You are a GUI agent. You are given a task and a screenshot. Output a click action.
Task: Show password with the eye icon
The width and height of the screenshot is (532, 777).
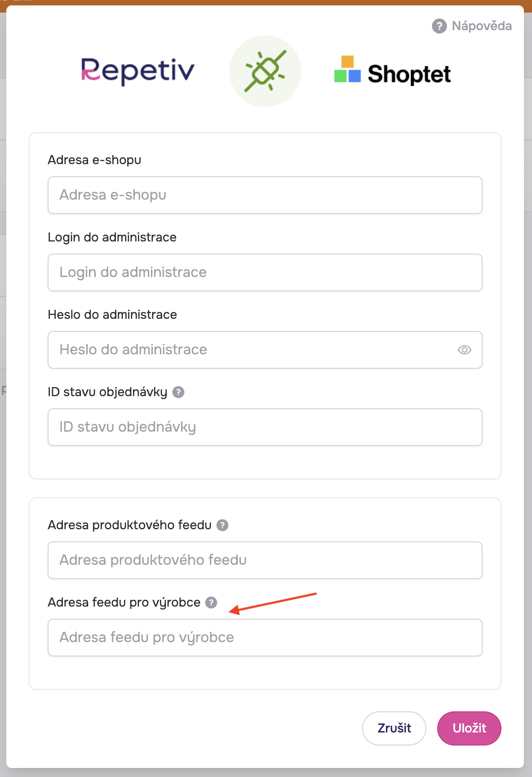coord(465,350)
